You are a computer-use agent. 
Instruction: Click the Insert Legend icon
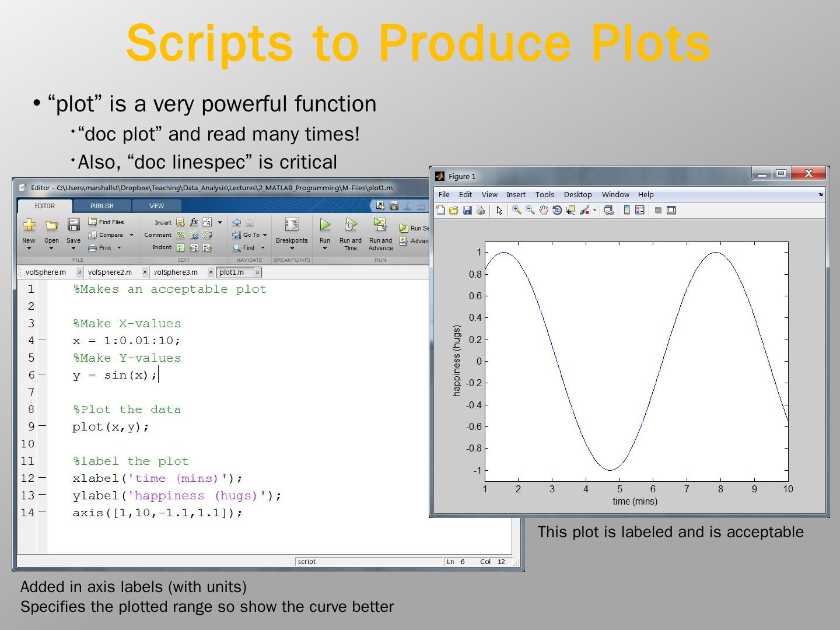click(640, 211)
